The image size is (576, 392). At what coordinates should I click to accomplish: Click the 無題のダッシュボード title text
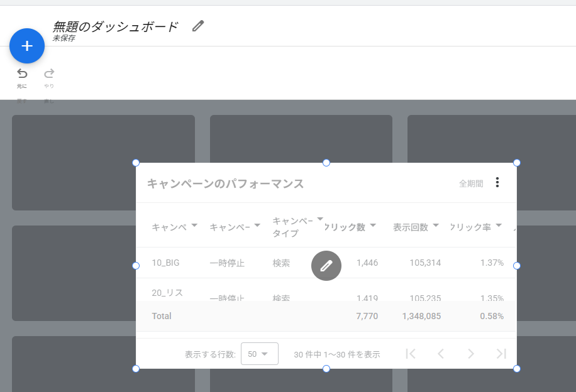(116, 26)
